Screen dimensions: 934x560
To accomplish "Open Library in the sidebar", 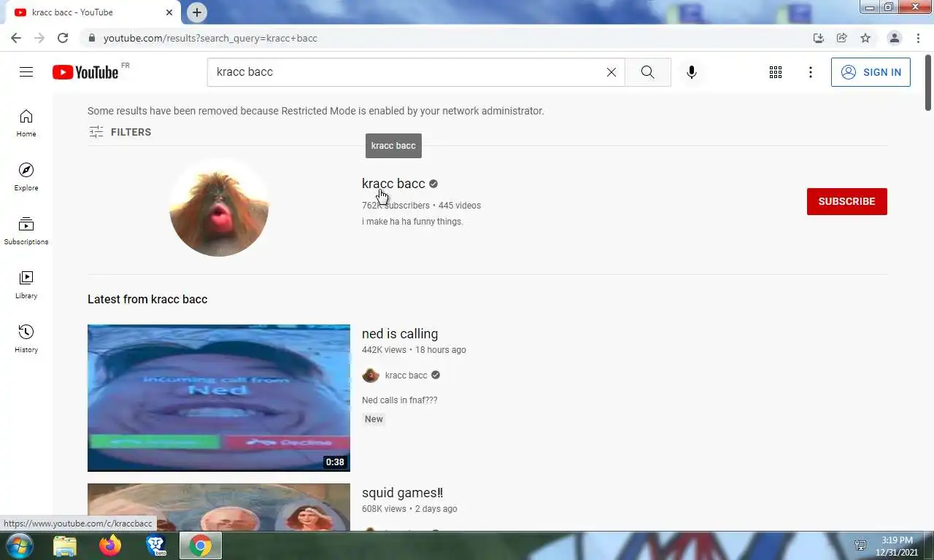I will click(x=26, y=285).
